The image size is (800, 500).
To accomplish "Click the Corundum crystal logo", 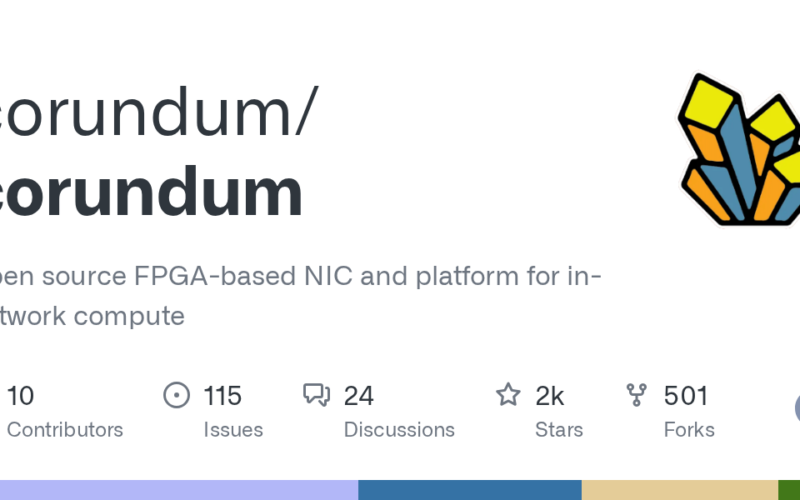I will pos(740,150).
